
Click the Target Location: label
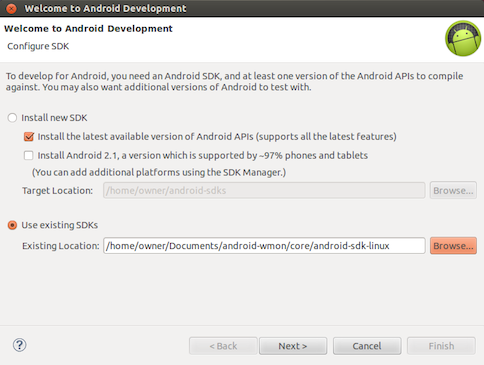57,191
